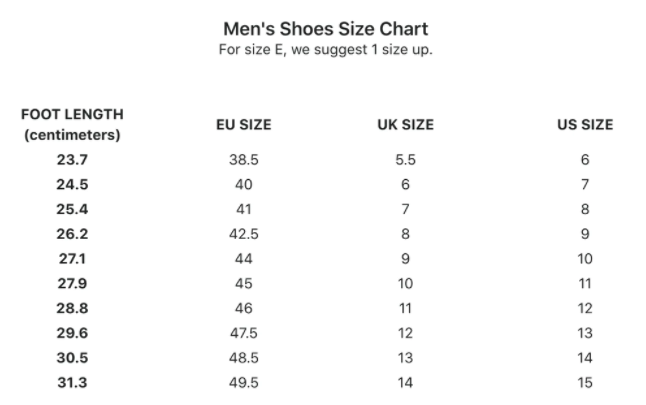Click EU size 48.5 cell

(x=244, y=357)
